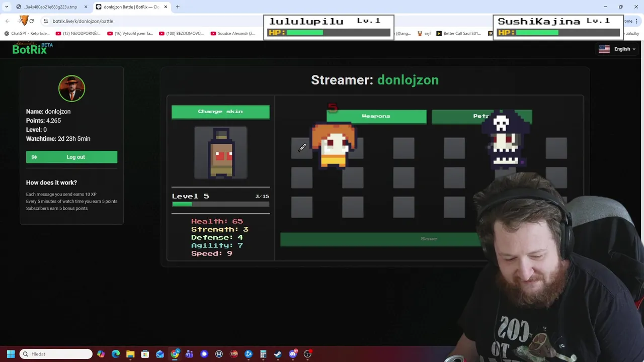This screenshot has height=362, width=644.
Task: Open File Explorer from the taskbar
Action: 130,354
